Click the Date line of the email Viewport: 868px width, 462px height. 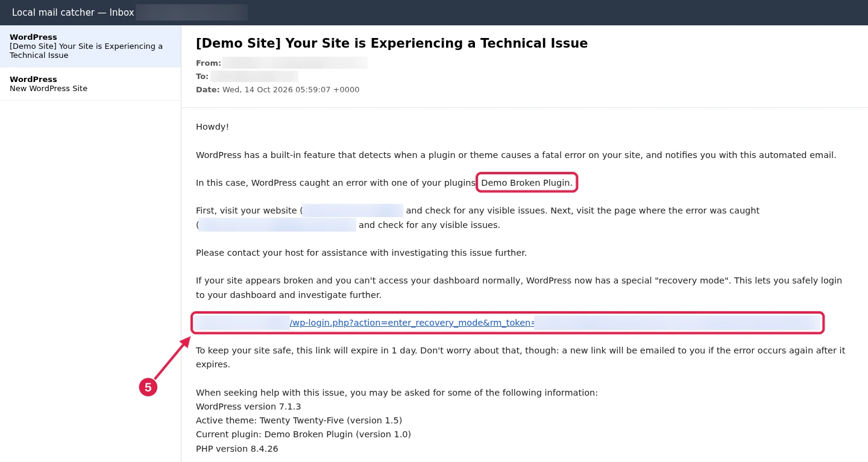pyautogui.click(x=277, y=90)
